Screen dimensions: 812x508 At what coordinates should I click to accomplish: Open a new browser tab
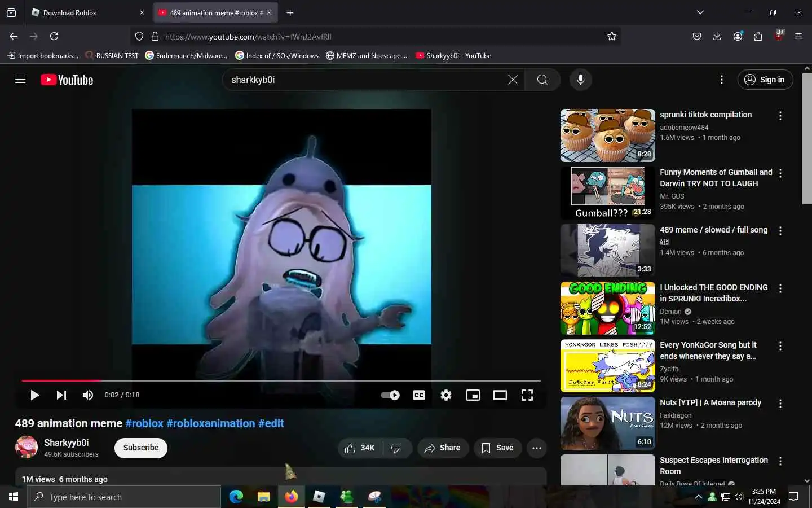pyautogui.click(x=290, y=12)
